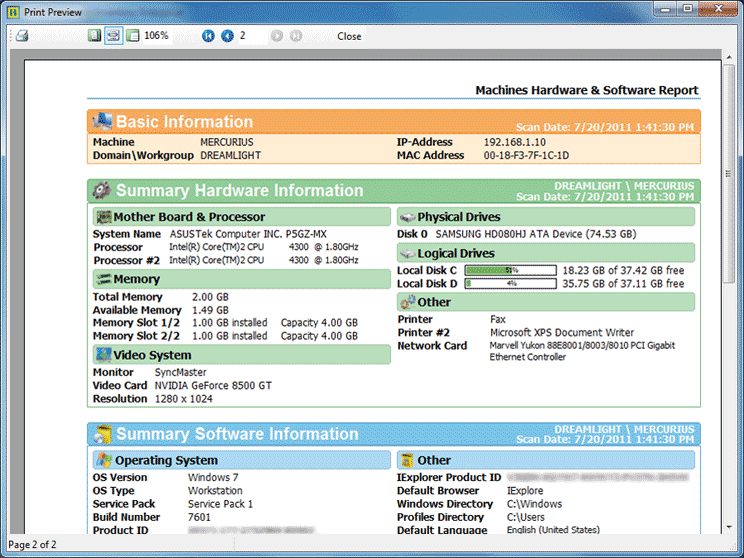This screenshot has width=744, height=558.
Task: Click the greyed-out next page arrow
Action: pos(276,36)
